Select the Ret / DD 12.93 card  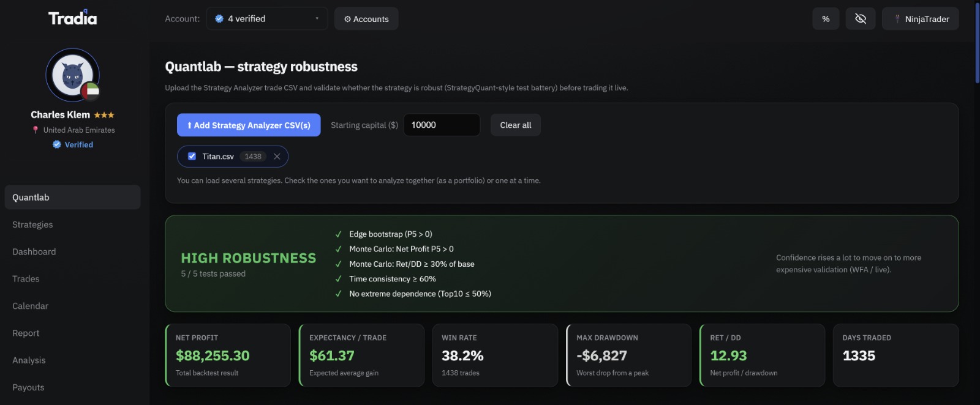[x=762, y=355]
